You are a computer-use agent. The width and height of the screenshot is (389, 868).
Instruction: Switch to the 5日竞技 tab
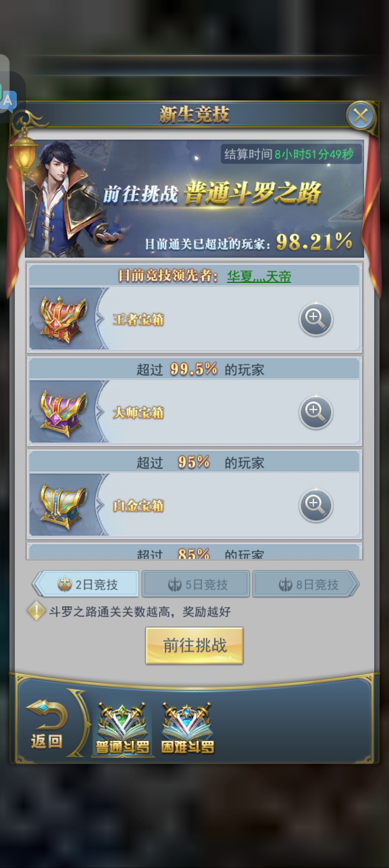(x=196, y=584)
